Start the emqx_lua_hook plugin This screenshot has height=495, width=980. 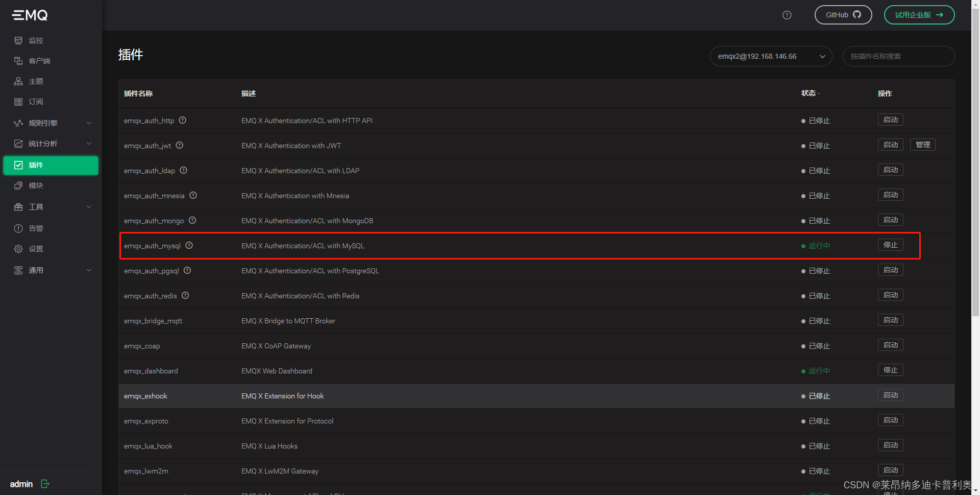890,445
